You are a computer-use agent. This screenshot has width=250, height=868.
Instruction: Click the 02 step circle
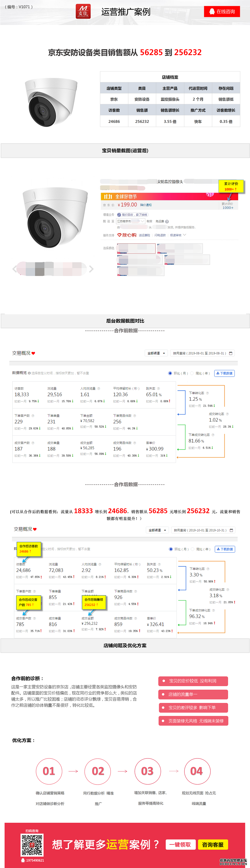coord(98,771)
